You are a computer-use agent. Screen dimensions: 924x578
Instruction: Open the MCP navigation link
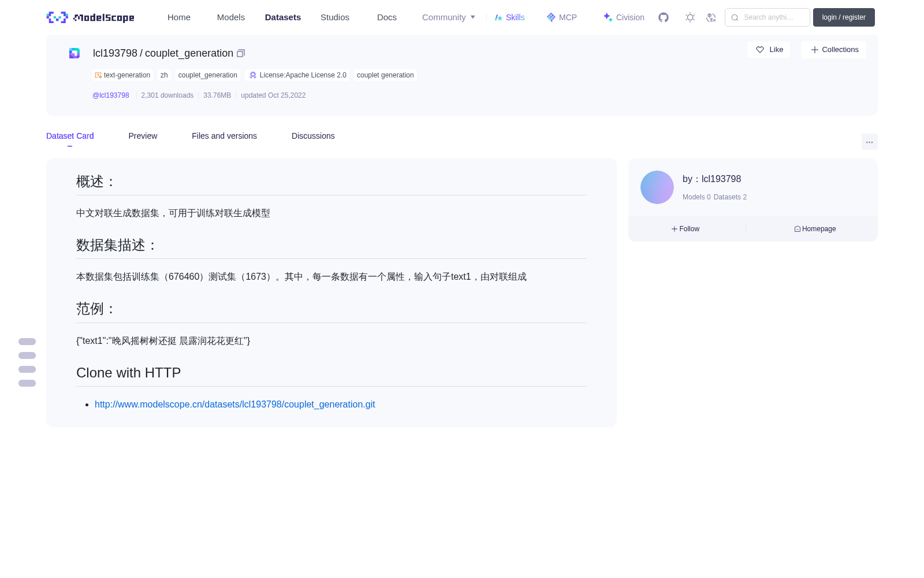point(562,17)
